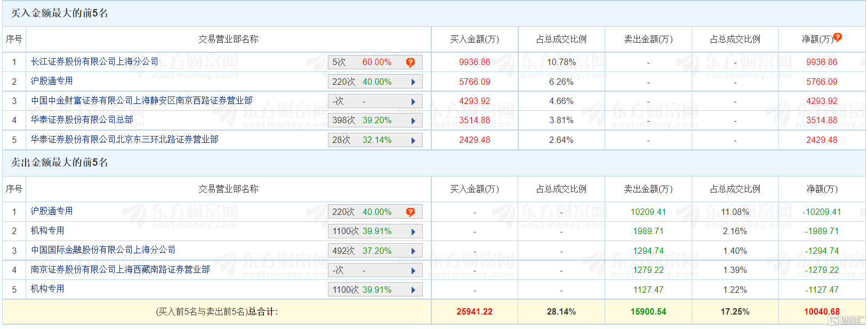Click total buy amount 25941.22
Viewport: 868px width, 329px height.
click(475, 312)
